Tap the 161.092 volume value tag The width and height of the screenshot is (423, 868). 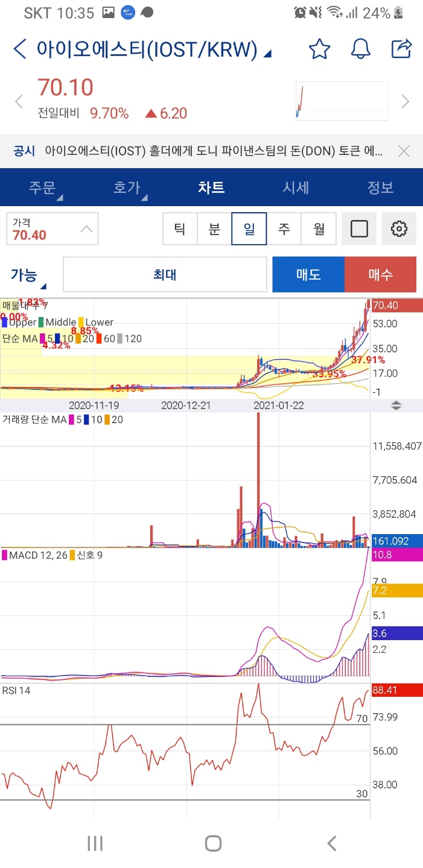tap(396, 541)
